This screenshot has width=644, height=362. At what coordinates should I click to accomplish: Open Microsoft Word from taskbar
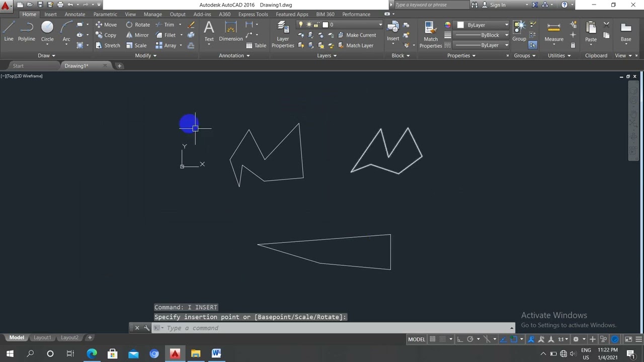pyautogui.click(x=216, y=353)
